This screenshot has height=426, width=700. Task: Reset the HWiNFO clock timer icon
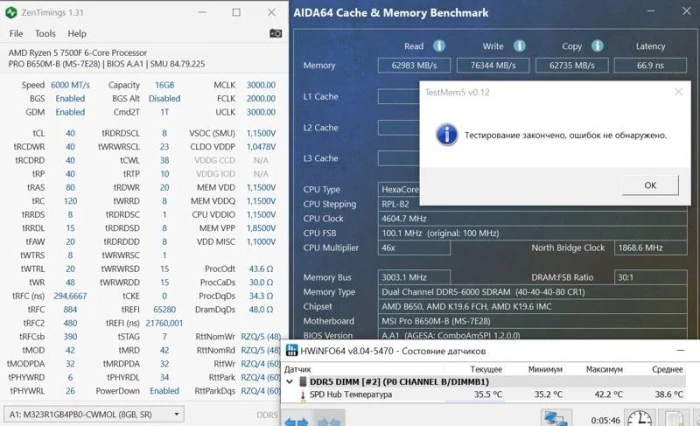pyautogui.click(x=639, y=418)
